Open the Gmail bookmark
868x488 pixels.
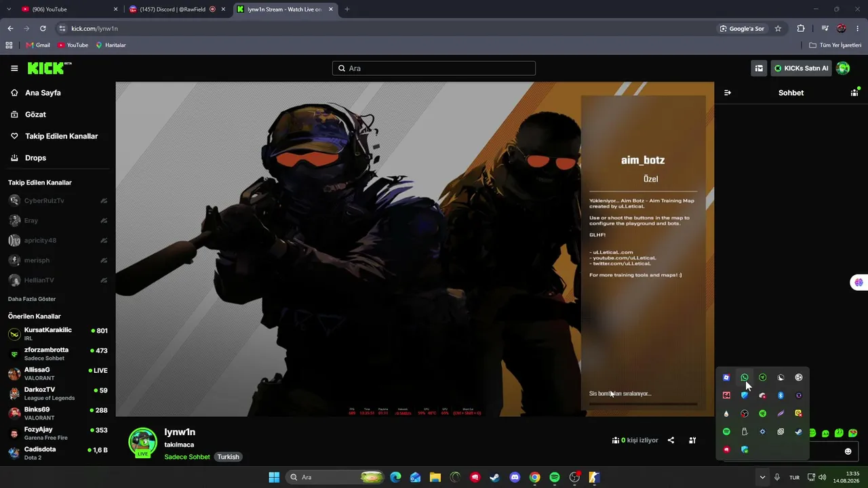pos(38,45)
